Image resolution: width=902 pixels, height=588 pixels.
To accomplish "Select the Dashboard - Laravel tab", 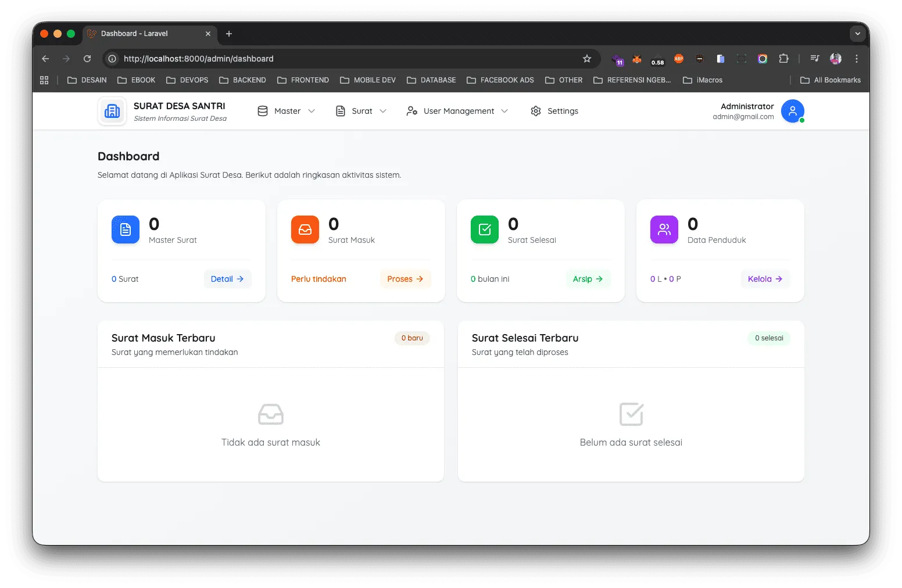I will (x=150, y=34).
